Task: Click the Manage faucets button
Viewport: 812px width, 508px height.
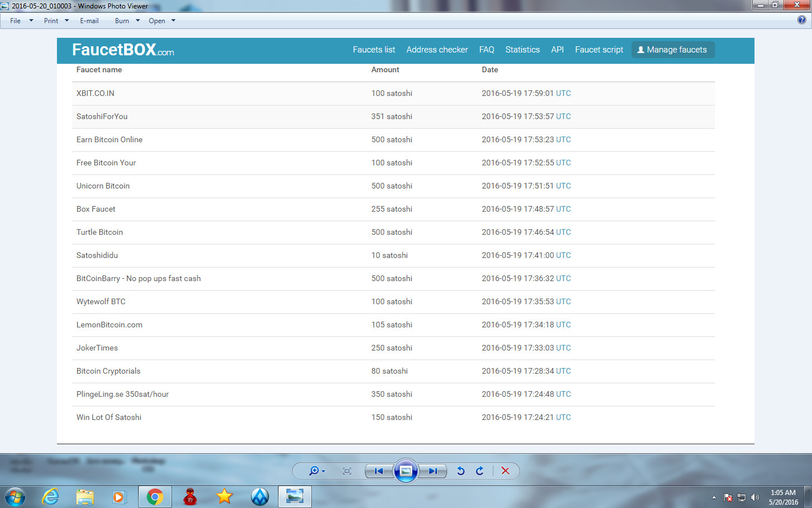Action: [673, 50]
